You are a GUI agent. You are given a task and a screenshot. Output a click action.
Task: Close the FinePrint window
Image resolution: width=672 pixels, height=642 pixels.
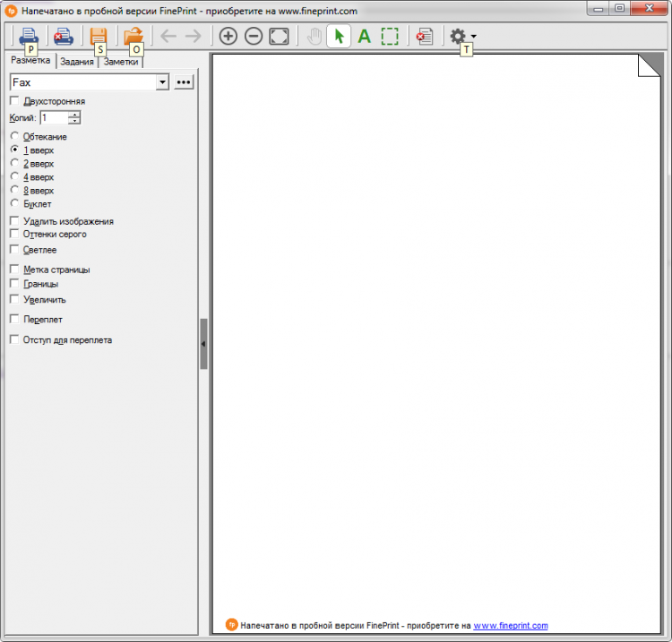coord(649,9)
